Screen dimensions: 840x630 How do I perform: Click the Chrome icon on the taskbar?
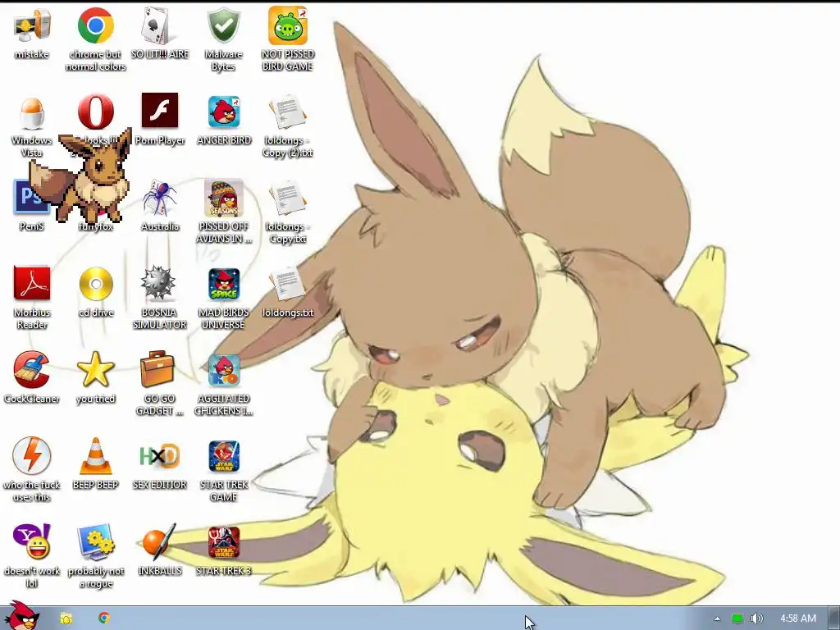[104, 618]
